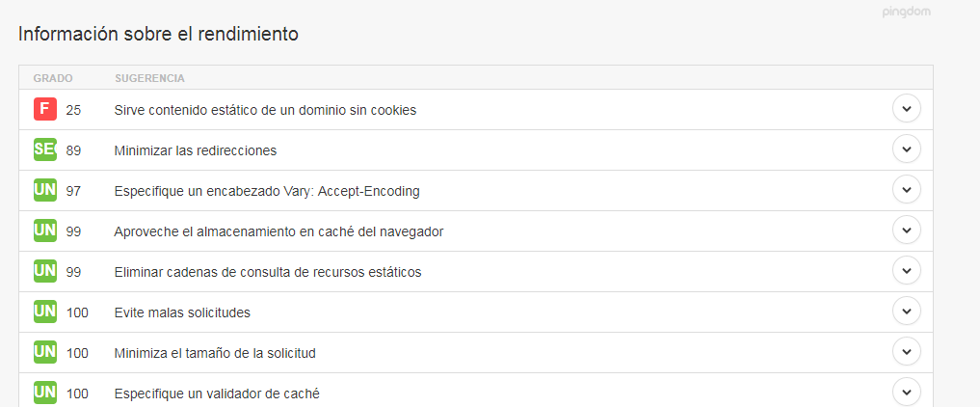The height and width of the screenshot is (407, 980).
Task: Click the grade badge for validador de caché
Action: pyautogui.click(x=45, y=393)
